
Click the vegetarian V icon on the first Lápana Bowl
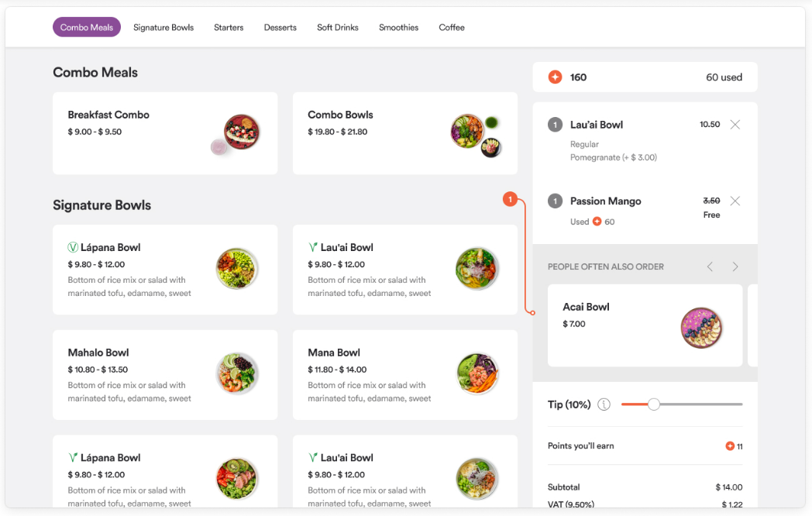(73, 248)
